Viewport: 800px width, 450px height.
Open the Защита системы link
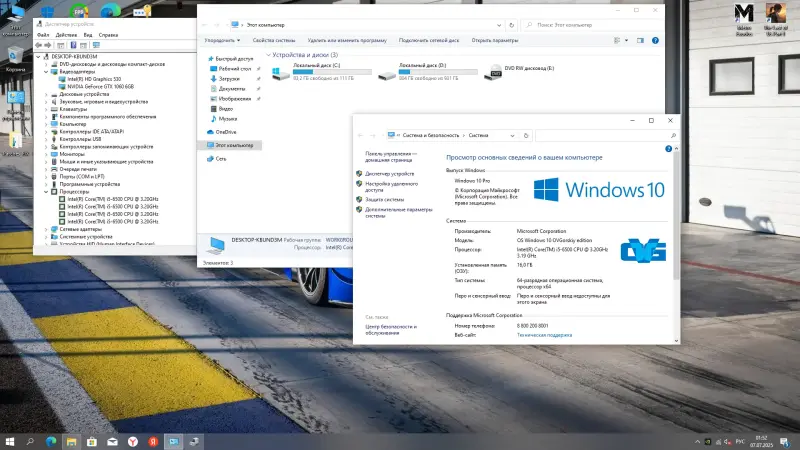point(385,199)
